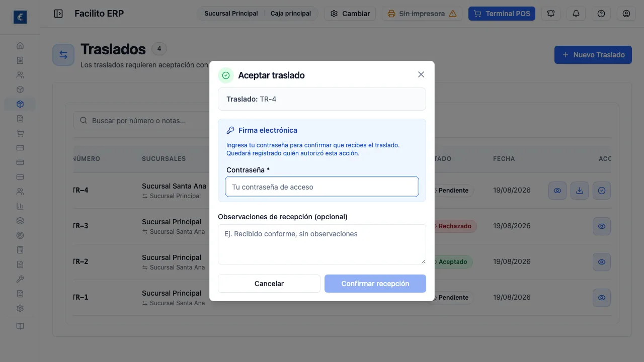Click the TR-2 number cell

coord(80,262)
